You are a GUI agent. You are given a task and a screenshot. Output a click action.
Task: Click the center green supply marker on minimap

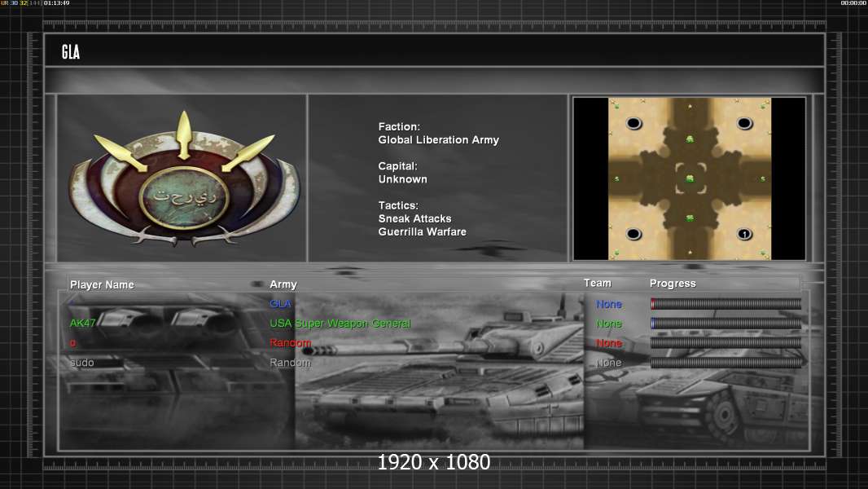click(690, 178)
